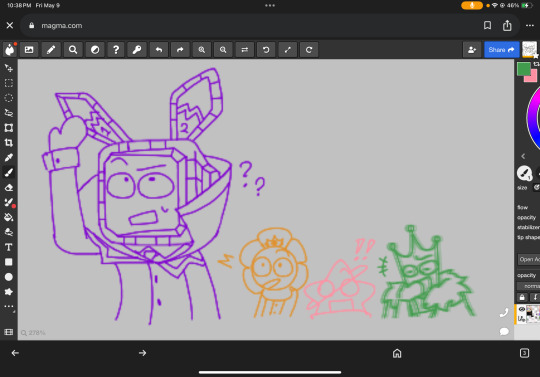
Task: Go to browser home page
Action: coord(397,353)
